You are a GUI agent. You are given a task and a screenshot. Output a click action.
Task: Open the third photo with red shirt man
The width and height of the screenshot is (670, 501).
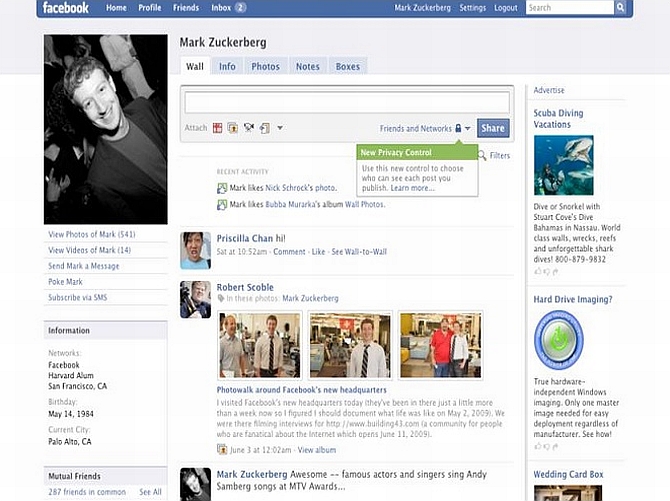(441, 345)
